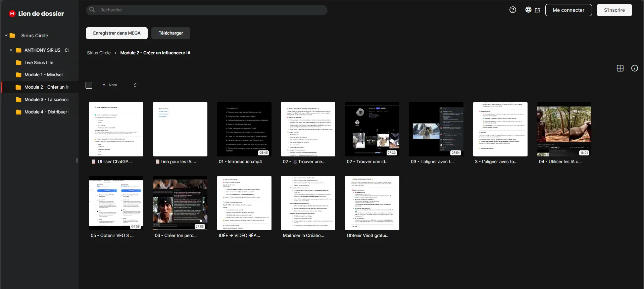Image resolution: width=644 pixels, height=289 pixels.
Task: Click Enregistrer dans MEGA button
Action: click(117, 33)
